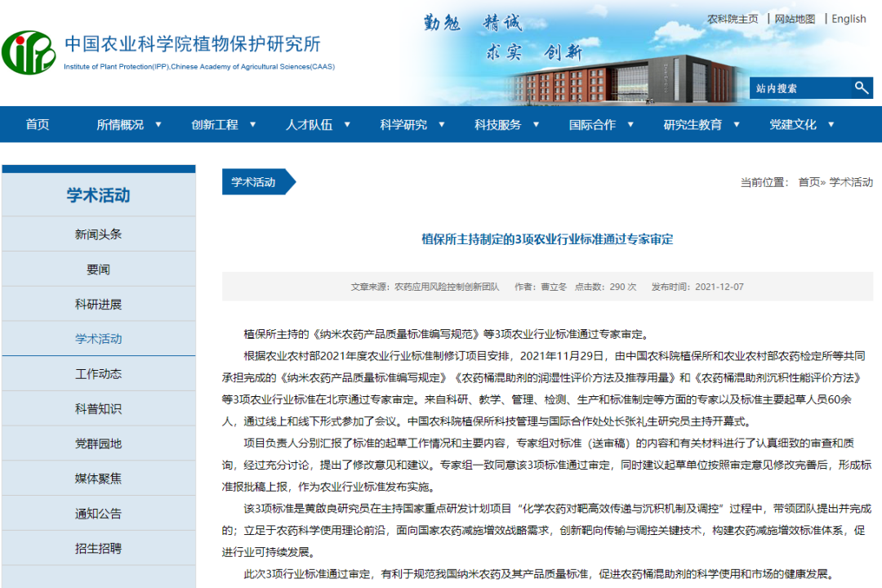Image resolution: width=882 pixels, height=588 pixels.
Task: Open 研究生教育 navigation menu item
Action: click(693, 124)
